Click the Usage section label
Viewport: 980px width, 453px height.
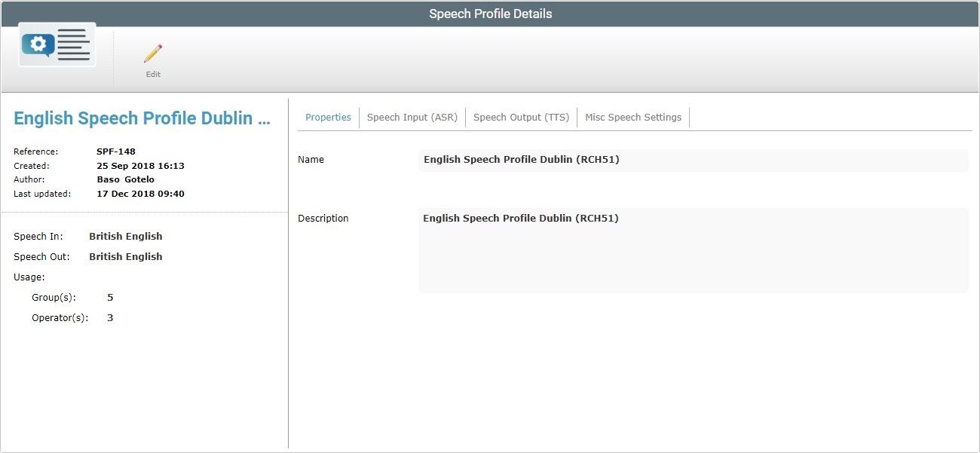29,277
